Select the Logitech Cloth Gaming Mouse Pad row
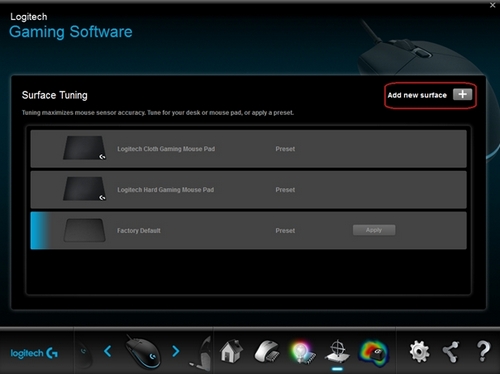The image size is (500, 374). (248, 149)
